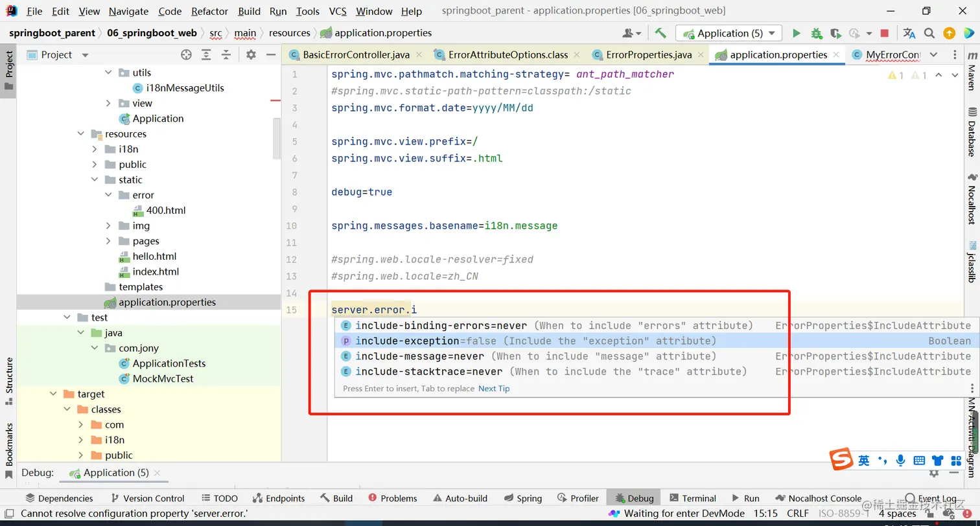Open the jclasslib side panel

(972, 262)
